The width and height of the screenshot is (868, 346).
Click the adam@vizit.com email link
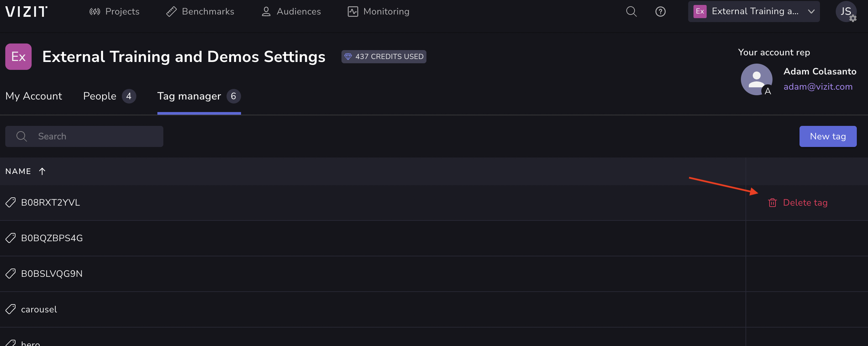coord(818,87)
